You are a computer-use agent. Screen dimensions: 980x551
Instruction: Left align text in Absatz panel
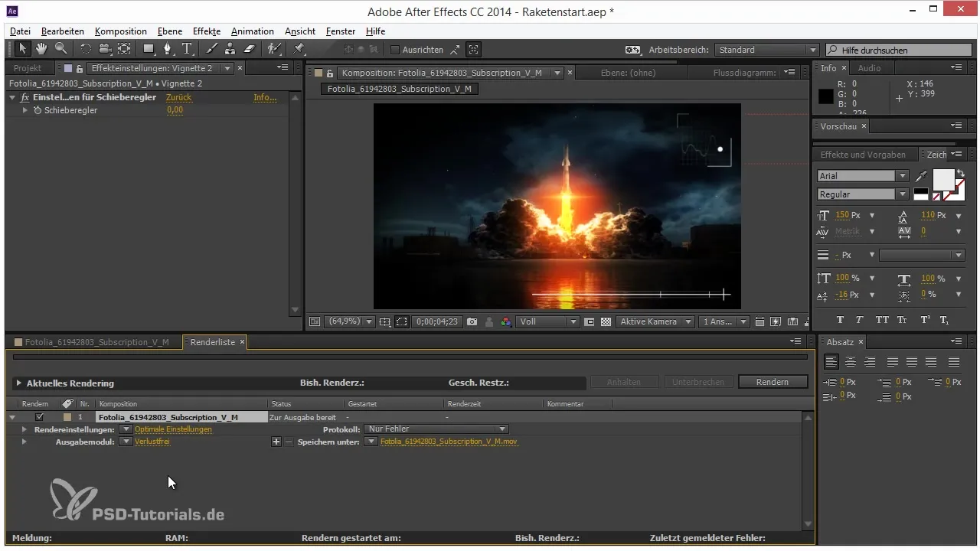coord(831,361)
